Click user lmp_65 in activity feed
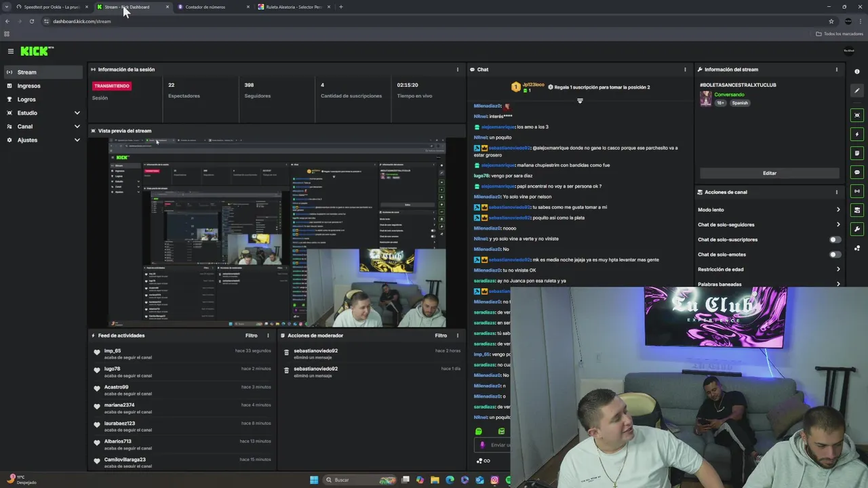The height and width of the screenshot is (488, 868). pos(113,351)
